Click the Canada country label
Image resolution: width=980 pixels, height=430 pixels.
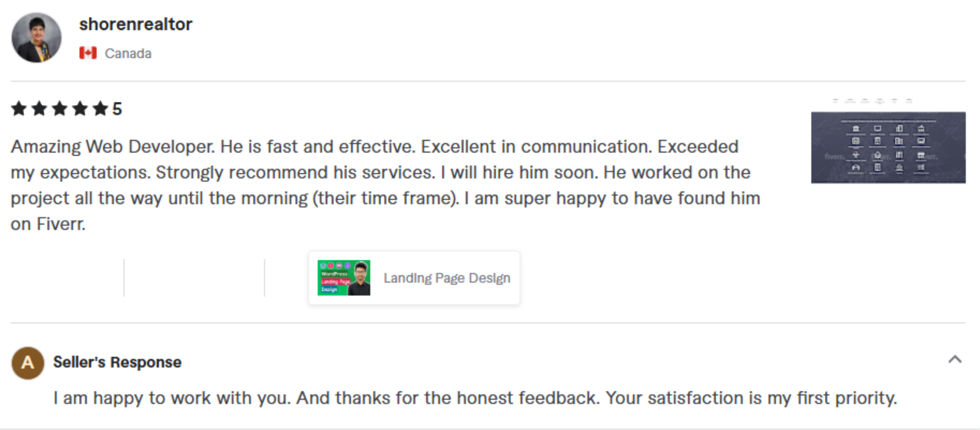128,54
